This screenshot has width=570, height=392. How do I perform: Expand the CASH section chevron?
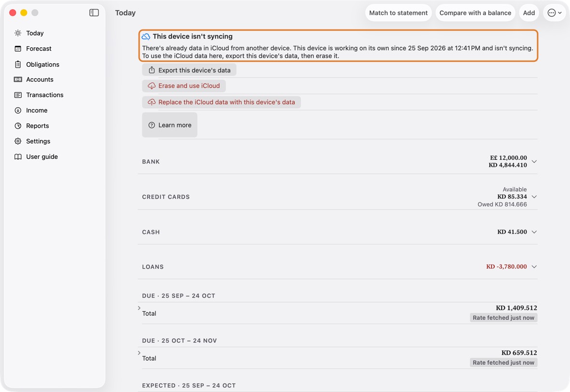[534, 232]
